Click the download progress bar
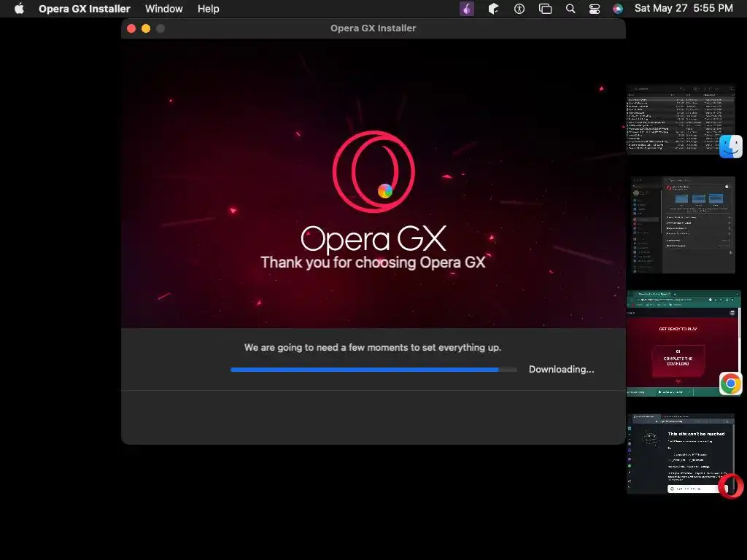Viewport: 747px width, 560px height. (x=373, y=370)
